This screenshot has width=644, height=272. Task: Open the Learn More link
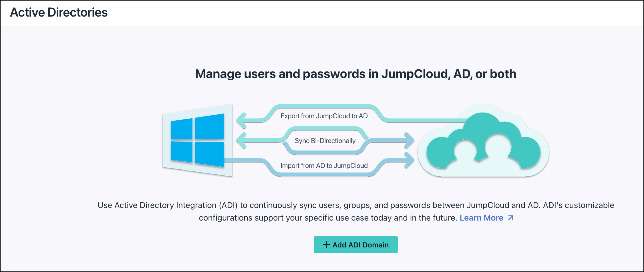click(x=482, y=218)
